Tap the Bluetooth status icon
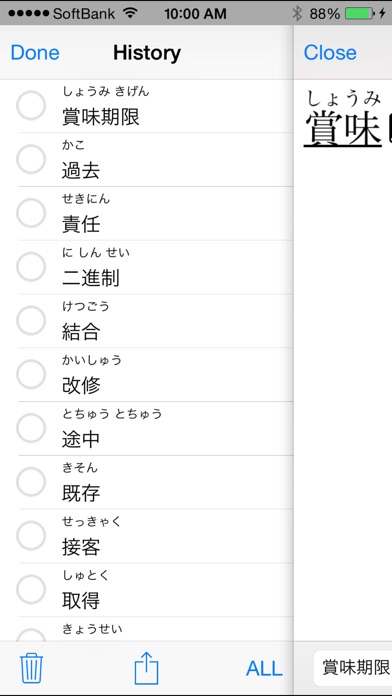Image resolution: width=392 pixels, height=696 pixels. coord(297,14)
